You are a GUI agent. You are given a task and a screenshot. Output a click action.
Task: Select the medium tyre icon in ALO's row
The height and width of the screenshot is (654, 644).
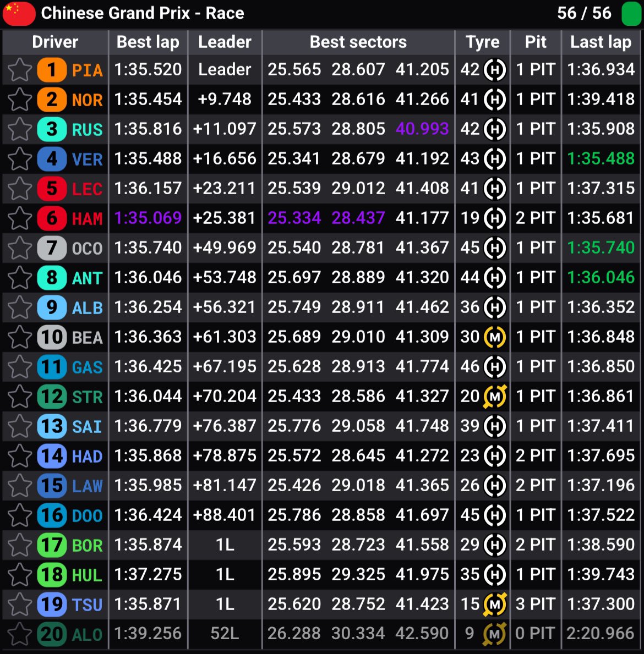pos(495,634)
